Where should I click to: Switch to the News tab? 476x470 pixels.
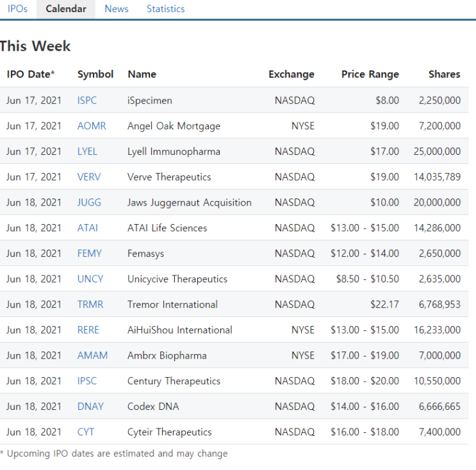click(116, 9)
